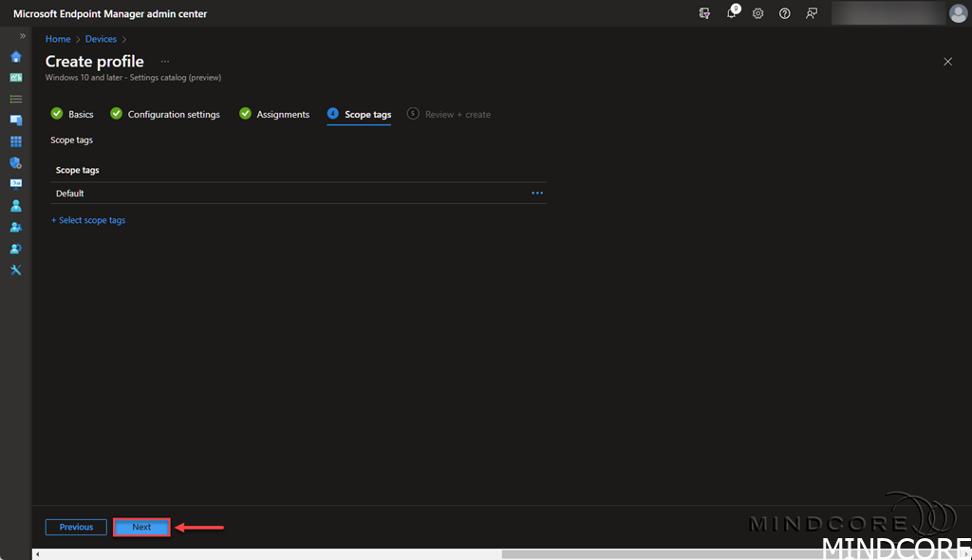Open the directory and subscription filter icon
The image size is (972, 560).
704,13
